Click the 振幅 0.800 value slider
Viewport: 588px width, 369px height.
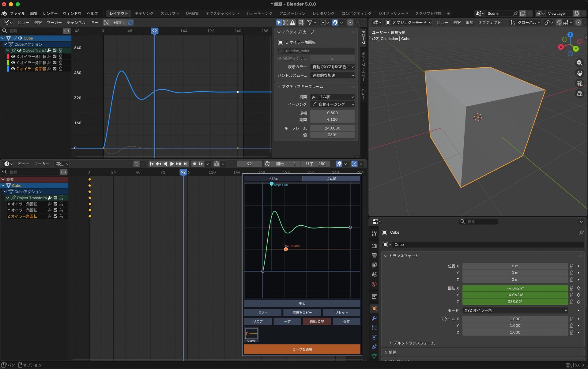[332, 113]
